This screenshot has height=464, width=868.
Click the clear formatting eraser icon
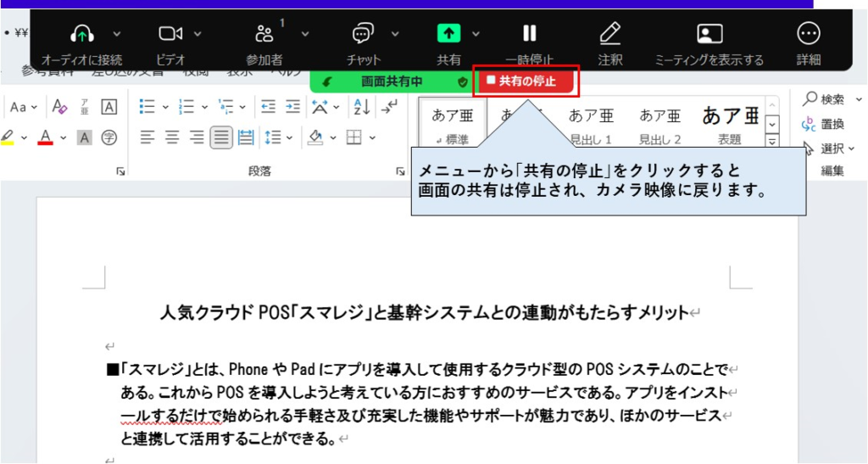coord(59,106)
